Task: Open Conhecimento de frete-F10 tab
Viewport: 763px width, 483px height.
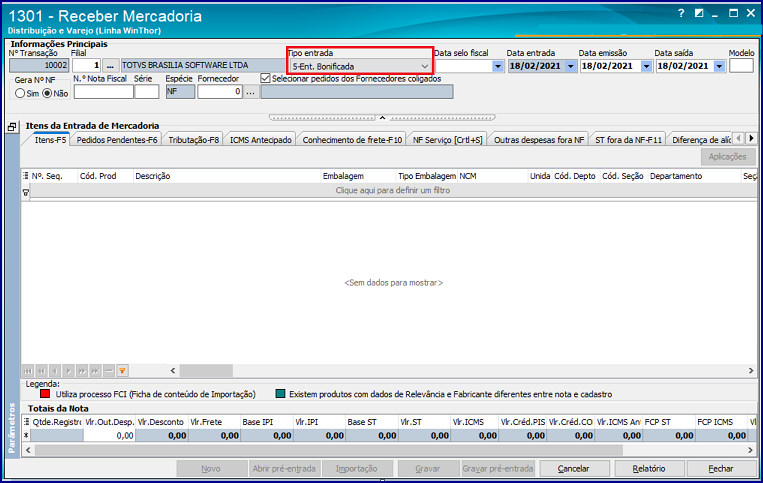Action: [352, 140]
